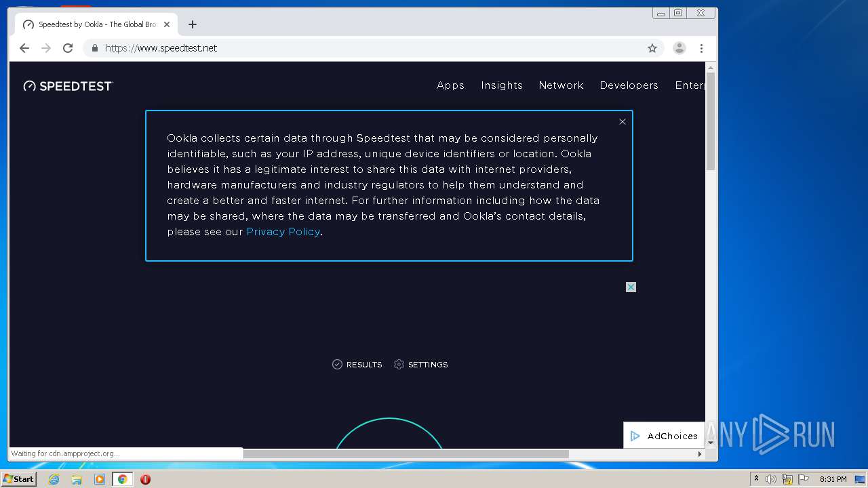This screenshot has height=488, width=868.
Task: Open the Results page
Action: coord(357,365)
